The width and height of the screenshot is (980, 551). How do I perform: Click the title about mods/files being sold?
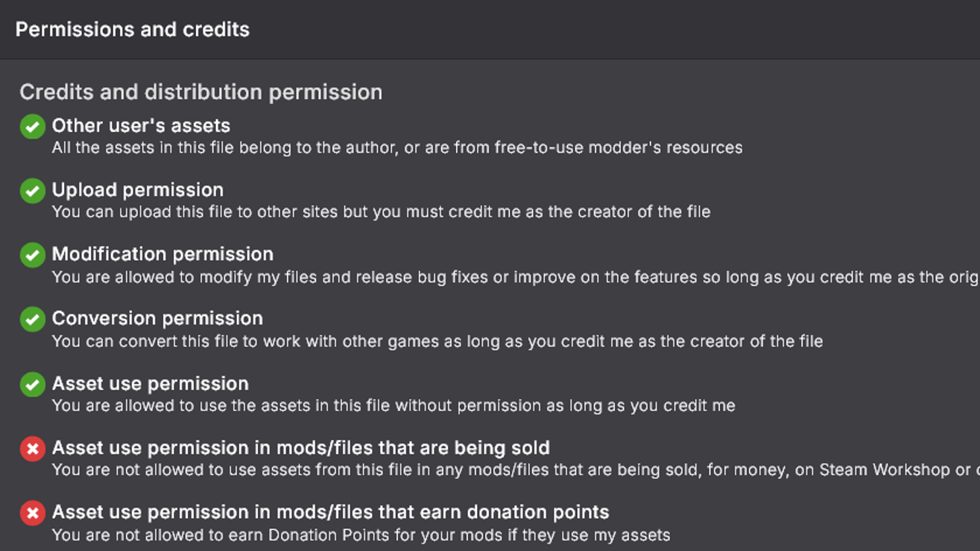tap(300, 448)
